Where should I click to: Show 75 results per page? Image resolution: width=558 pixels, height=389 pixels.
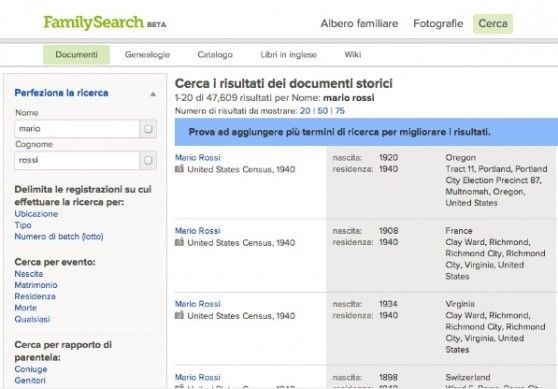coord(340,111)
